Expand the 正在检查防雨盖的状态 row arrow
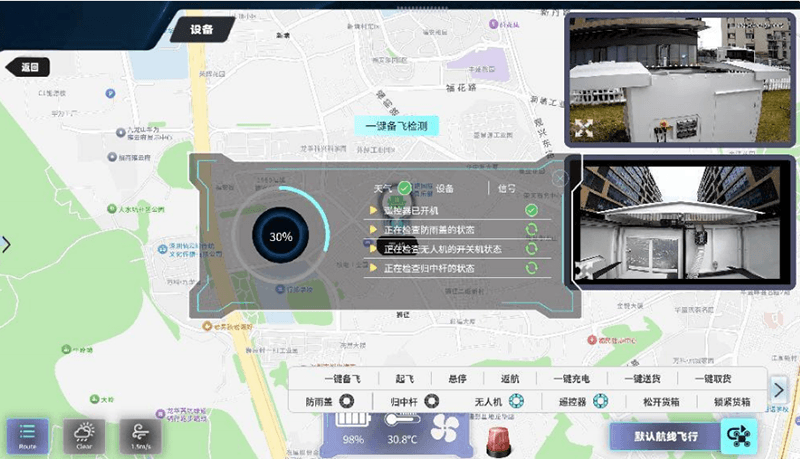The image size is (800, 459). click(373, 230)
